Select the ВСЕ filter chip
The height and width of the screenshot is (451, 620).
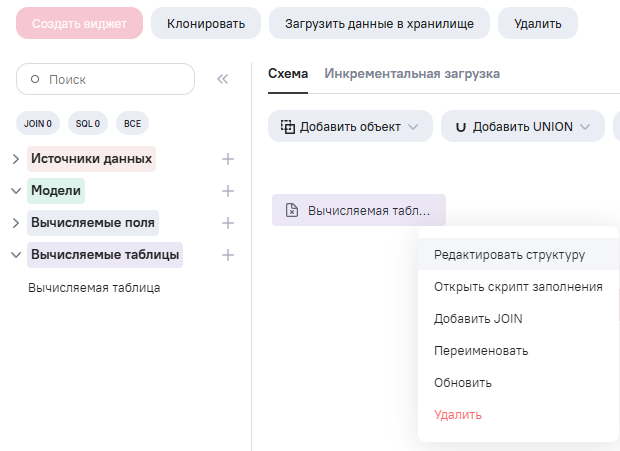132,123
